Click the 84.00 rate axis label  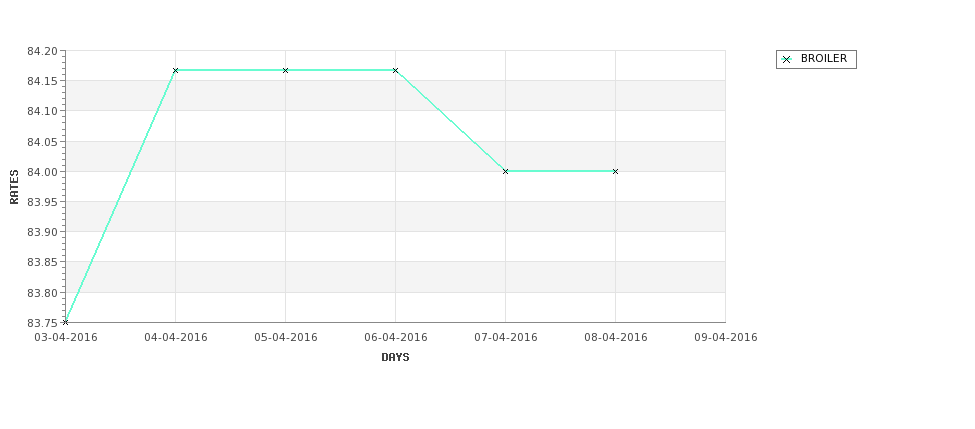[x=42, y=172]
